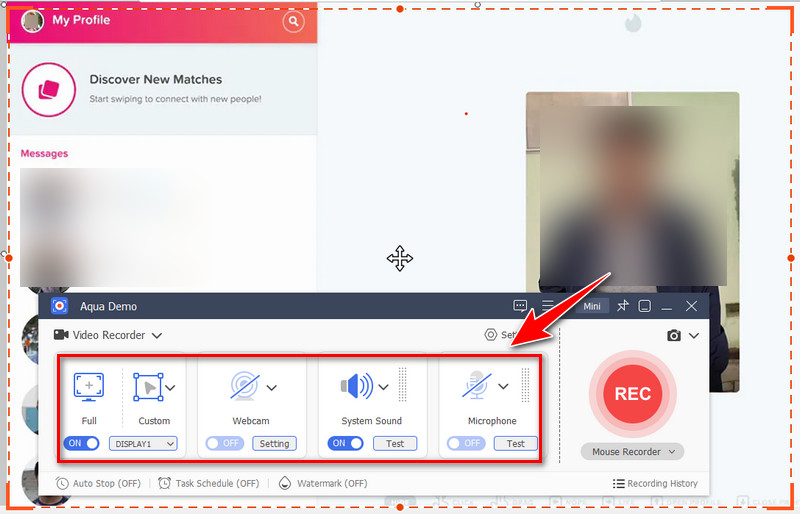
Task: Disable the System Sound toggle
Action: click(345, 443)
